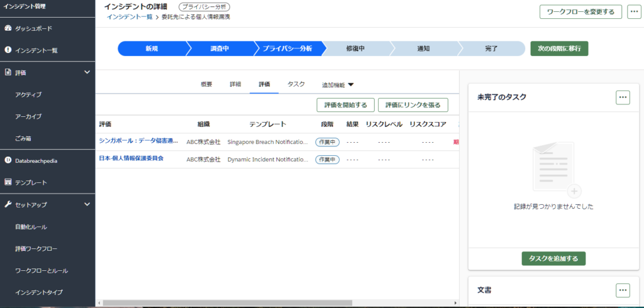
Task: Switch to the 概要 tab
Action: 206,84
